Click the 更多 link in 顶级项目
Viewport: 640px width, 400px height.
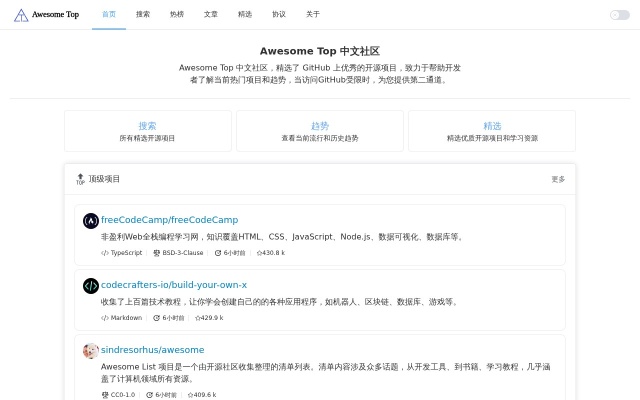pyautogui.click(x=558, y=179)
